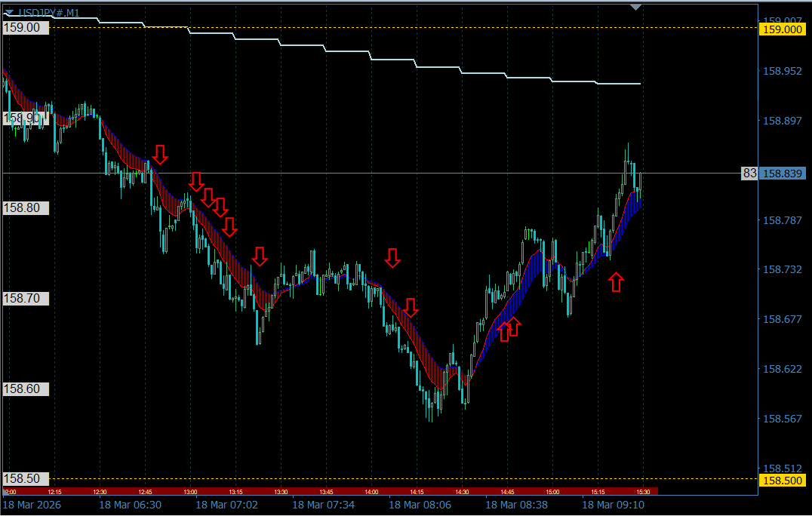The width and height of the screenshot is (812, 516).
Task: Click the last red down arrow before the low
Action: click(411, 307)
